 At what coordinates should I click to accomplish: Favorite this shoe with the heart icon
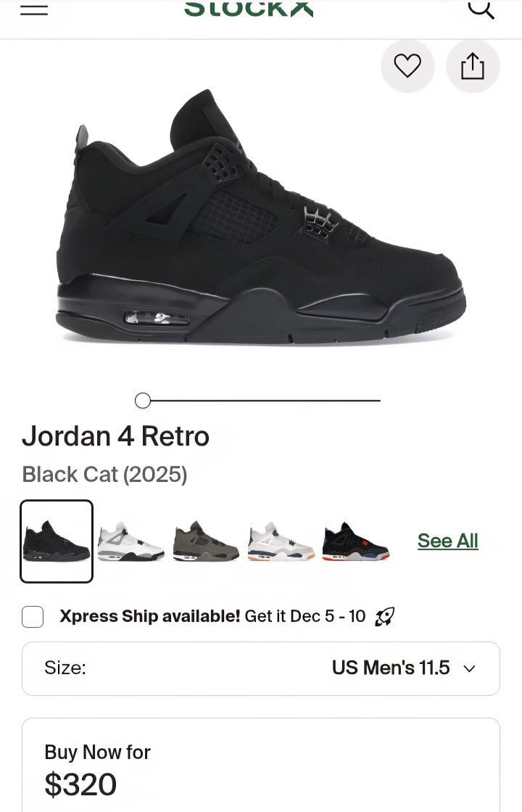coord(407,65)
